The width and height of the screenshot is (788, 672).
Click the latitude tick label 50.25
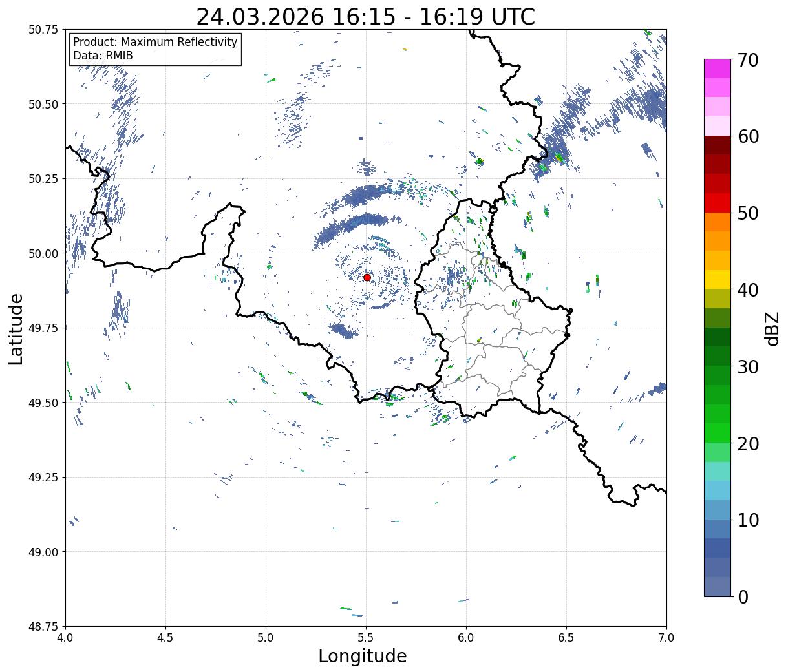tap(43, 179)
